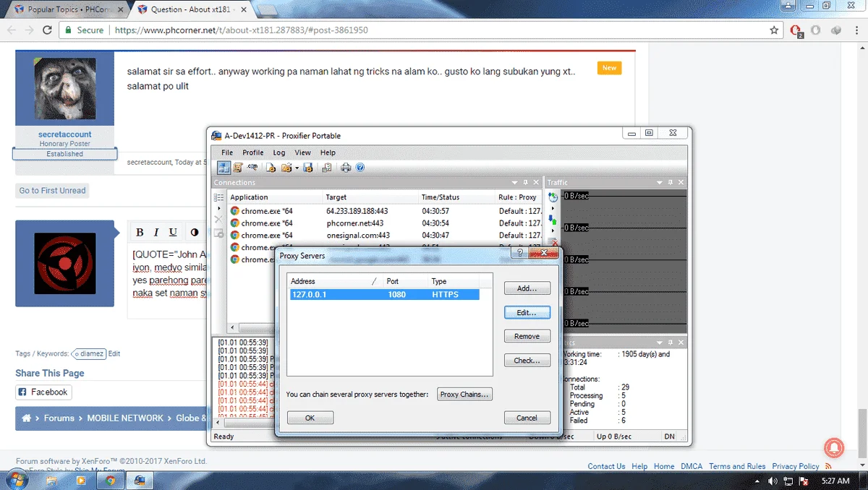Toggle Underline formatting in reply editor

tap(173, 232)
